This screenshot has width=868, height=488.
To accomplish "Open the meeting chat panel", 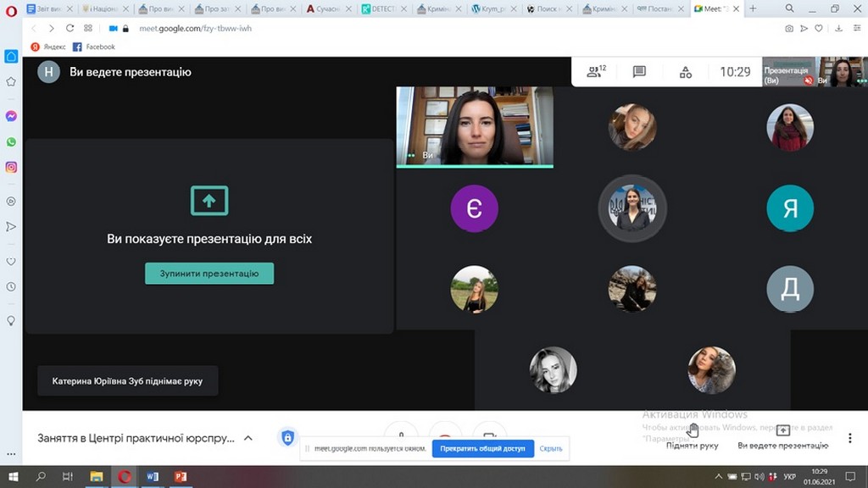I will point(639,72).
